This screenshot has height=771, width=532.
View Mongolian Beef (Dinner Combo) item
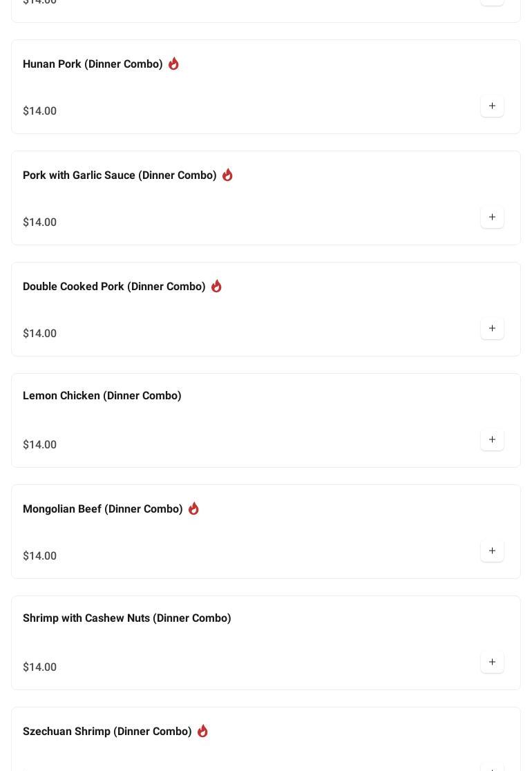coord(102,509)
